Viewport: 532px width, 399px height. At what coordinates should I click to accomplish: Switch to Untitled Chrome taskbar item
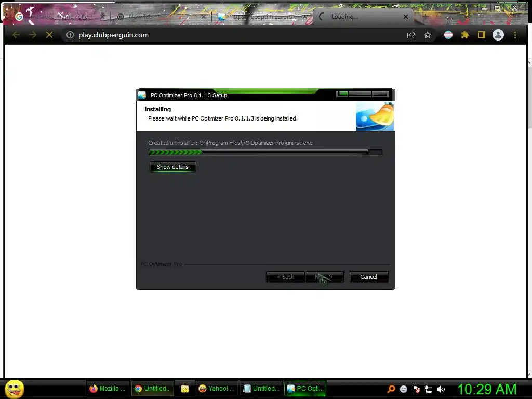tap(153, 389)
